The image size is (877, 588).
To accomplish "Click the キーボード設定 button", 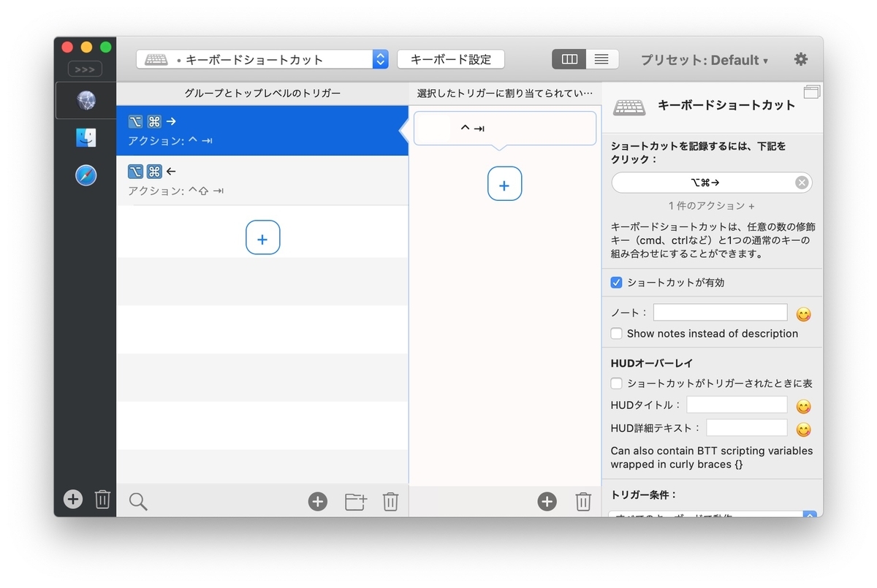I will click(x=451, y=60).
